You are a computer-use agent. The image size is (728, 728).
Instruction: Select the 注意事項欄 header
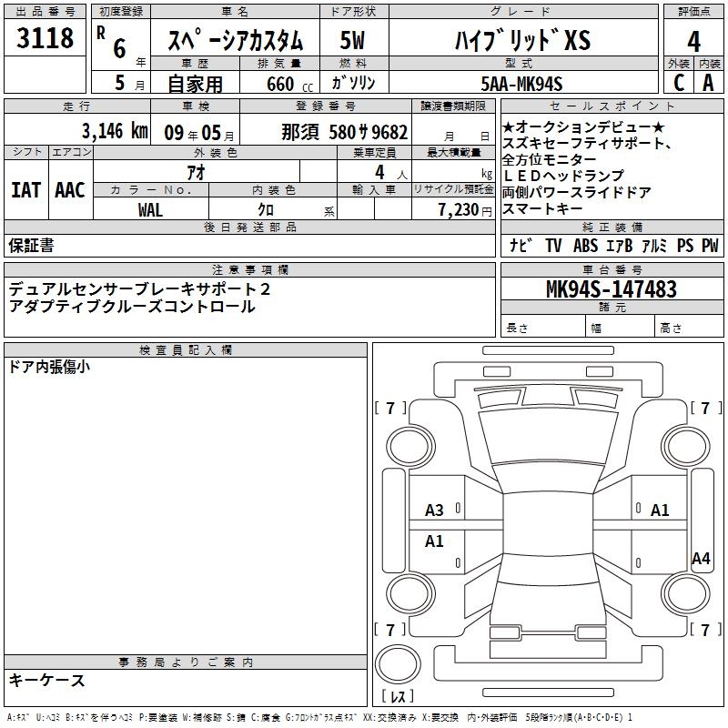point(250,269)
